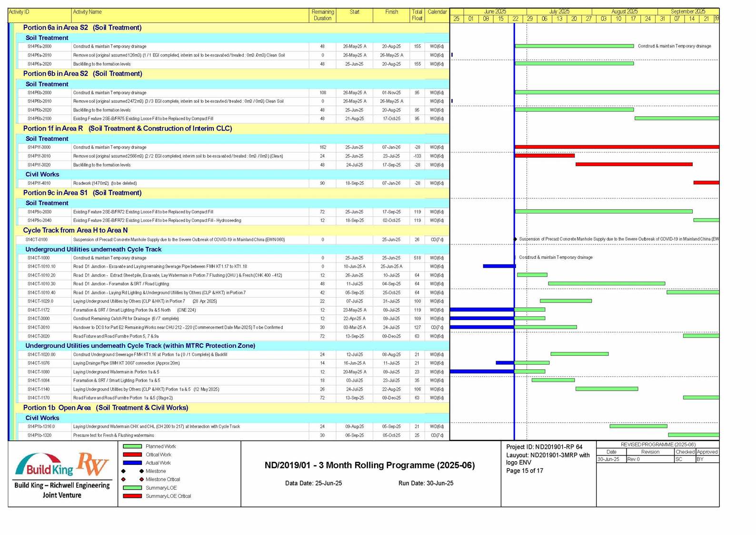Click the green Gantt bar for S14CT-1020.00

click(x=579, y=354)
